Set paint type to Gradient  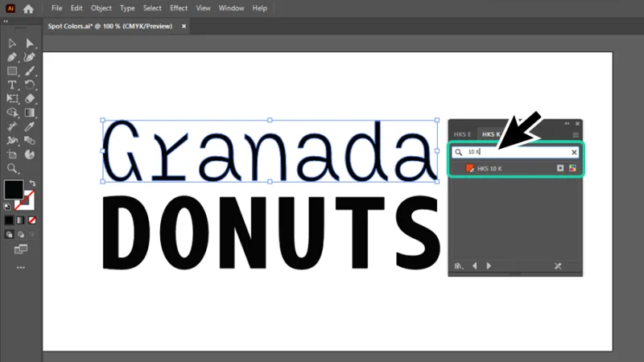click(x=21, y=220)
